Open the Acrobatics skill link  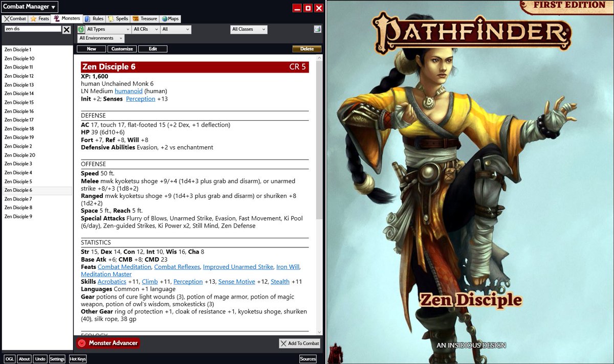112,282
